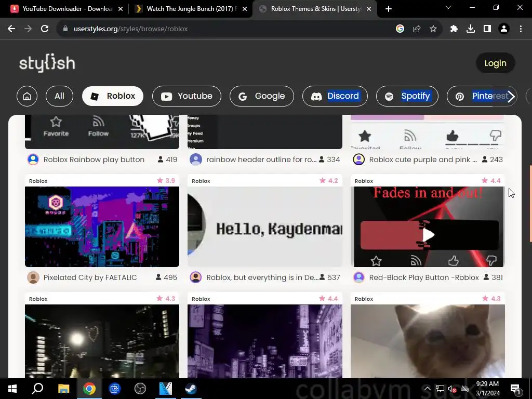This screenshot has width=532, height=399.
Task: Open the kitten thumbnail style
Action: click(x=428, y=341)
